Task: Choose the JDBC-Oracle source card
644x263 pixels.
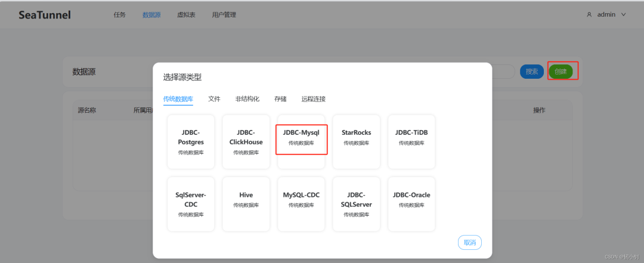Action: click(x=411, y=204)
